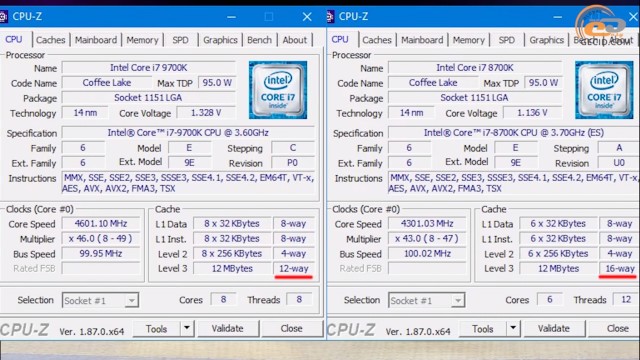Open the SPD tab in left CPU-Z window
The height and width of the screenshot is (360, 640).
tap(180, 40)
